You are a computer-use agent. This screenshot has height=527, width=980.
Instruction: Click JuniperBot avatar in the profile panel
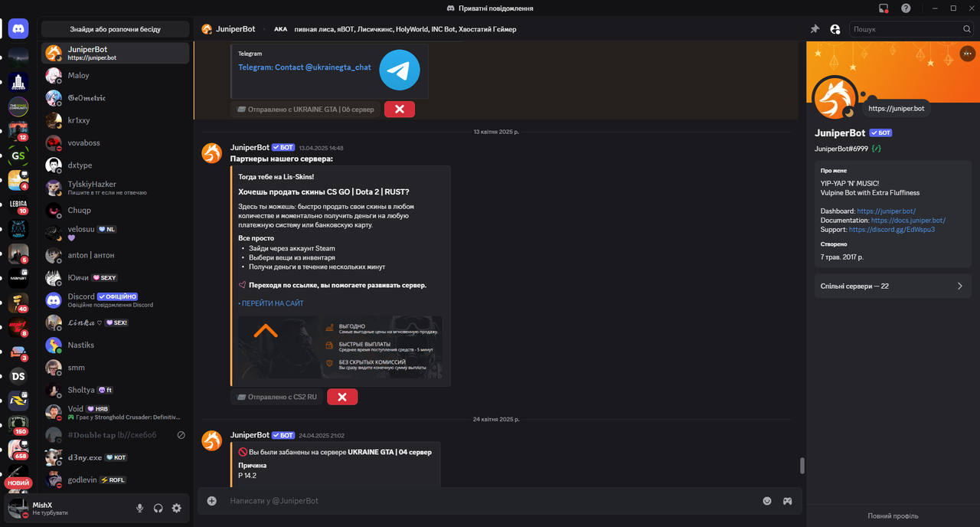pyautogui.click(x=835, y=99)
